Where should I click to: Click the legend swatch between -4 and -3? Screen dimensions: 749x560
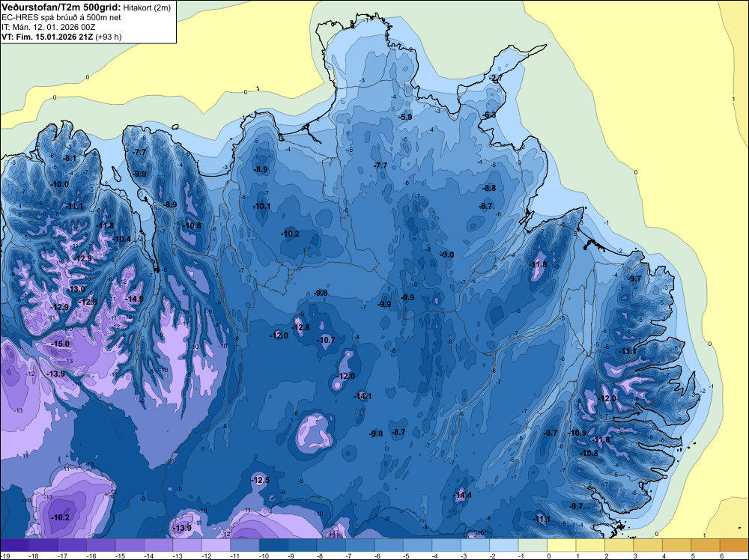[x=446, y=545]
